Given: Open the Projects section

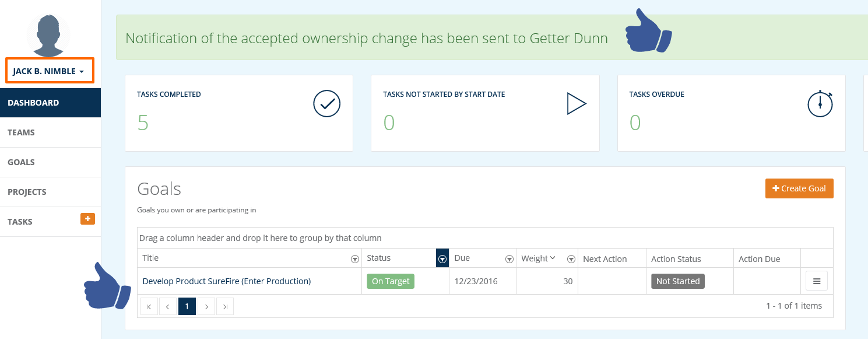Looking at the screenshot, I should pos(50,192).
